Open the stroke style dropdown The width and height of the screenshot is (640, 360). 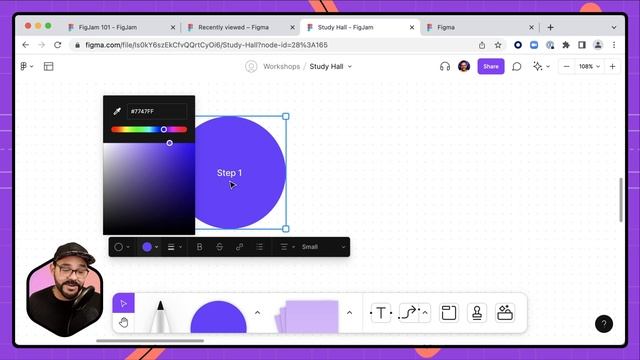click(x=175, y=247)
